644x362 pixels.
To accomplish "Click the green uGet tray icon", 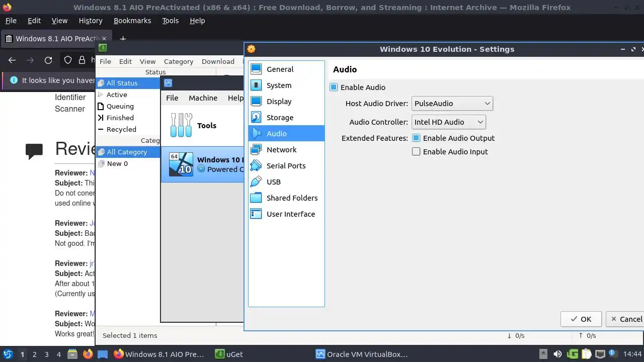I will tap(573, 354).
